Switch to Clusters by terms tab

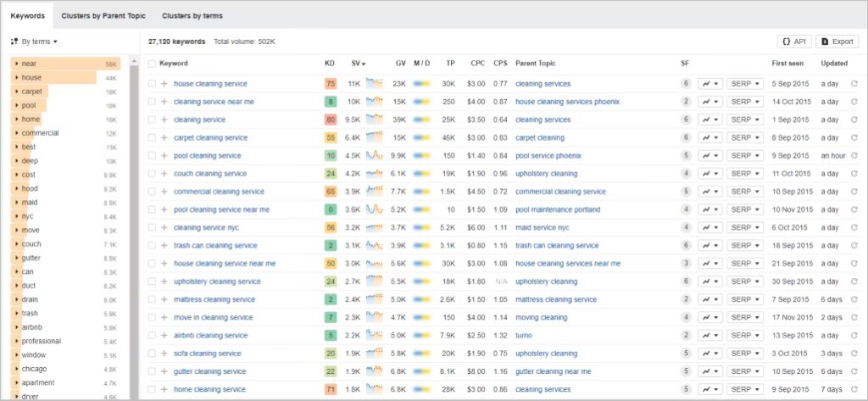pyautogui.click(x=192, y=15)
